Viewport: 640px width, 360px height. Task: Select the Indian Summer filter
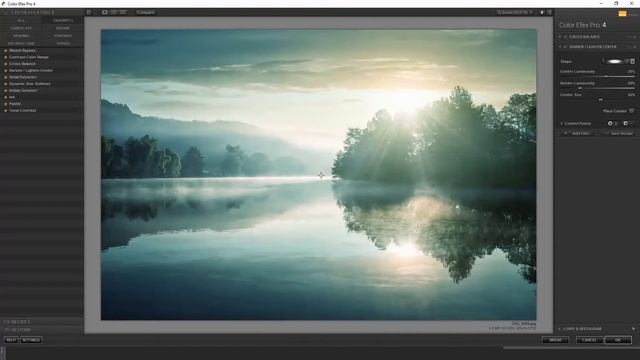23,90
